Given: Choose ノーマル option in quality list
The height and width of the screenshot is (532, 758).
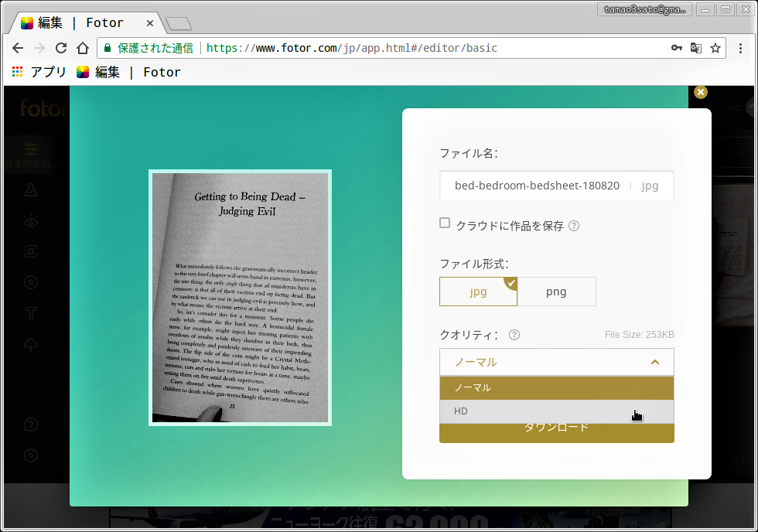Looking at the screenshot, I should click(x=556, y=387).
